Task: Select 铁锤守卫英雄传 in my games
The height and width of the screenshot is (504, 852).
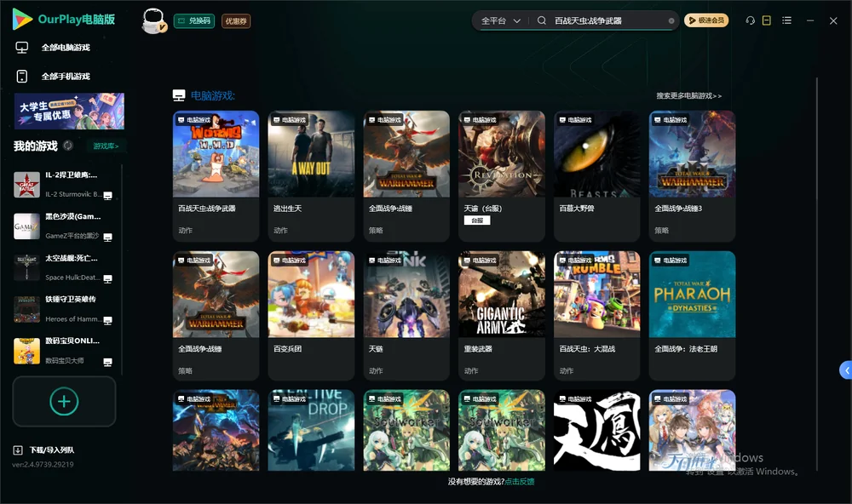Action: tap(63, 310)
